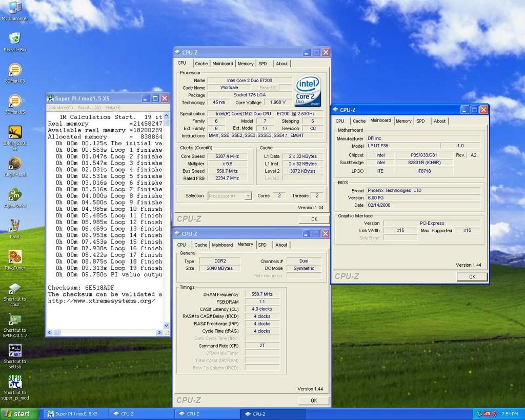Viewport: 525px width, 420px height.
Task: Click the Super PI vertical scrollbar down arrow
Action: pyautogui.click(x=167, y=326)
